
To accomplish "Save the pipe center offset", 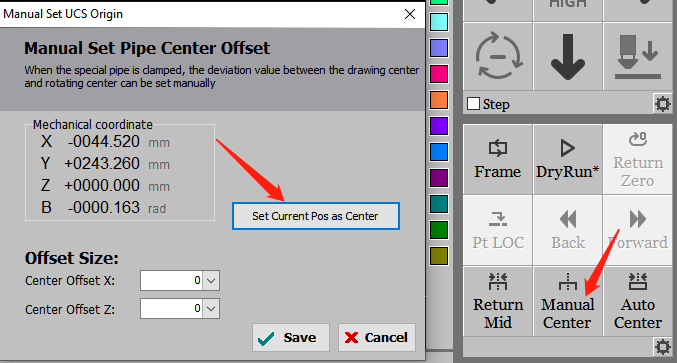I will [x=291, y=338].
